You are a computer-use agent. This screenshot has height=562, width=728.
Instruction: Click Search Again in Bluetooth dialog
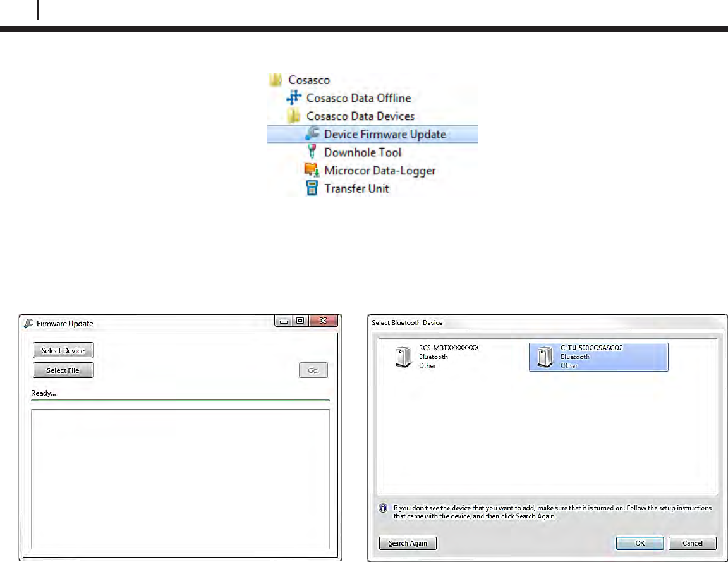(x=408, y=543)
